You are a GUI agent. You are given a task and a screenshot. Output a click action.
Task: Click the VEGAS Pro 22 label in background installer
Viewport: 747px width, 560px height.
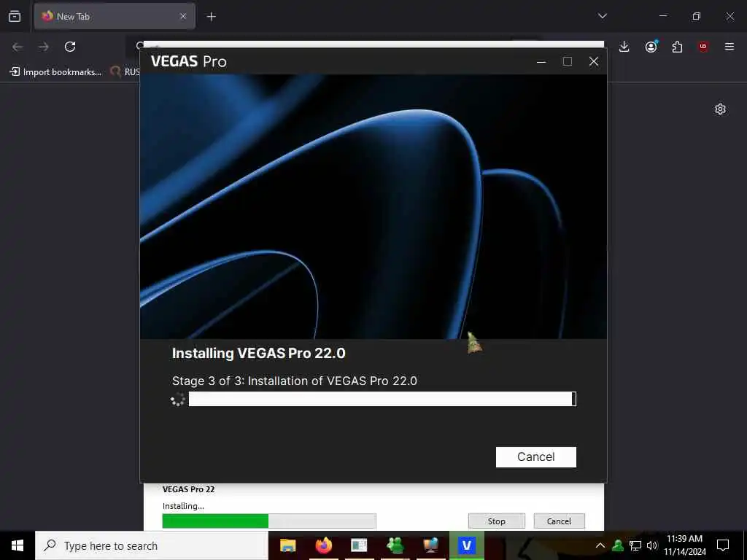click(x=189, y=489)
